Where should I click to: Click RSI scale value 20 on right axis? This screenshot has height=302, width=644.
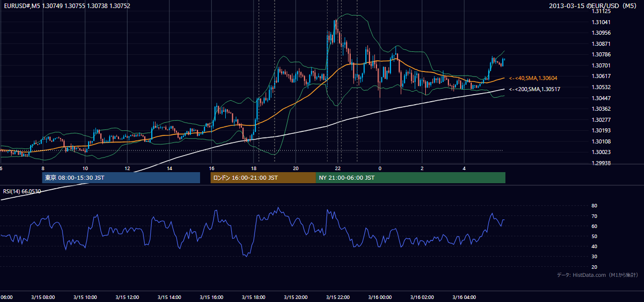point(594,267)
